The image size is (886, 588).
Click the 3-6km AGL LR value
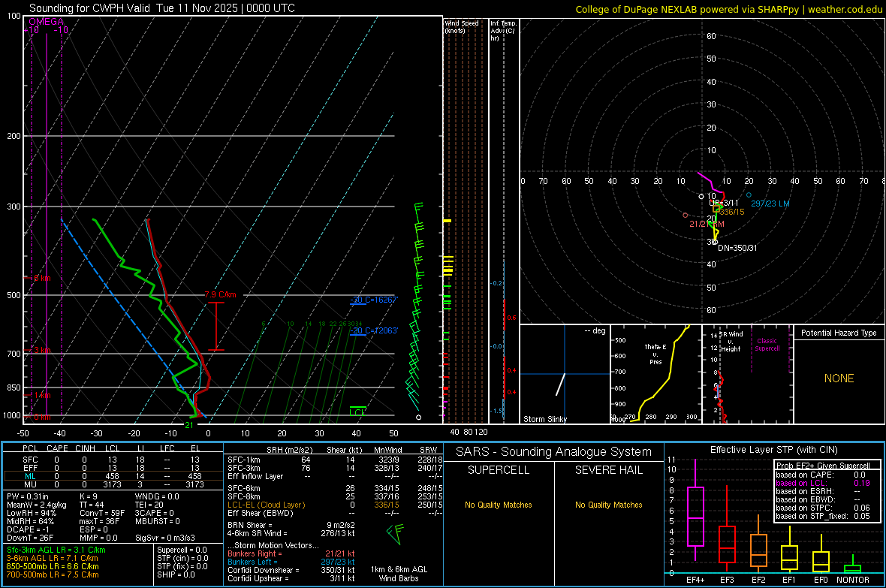[x=52, y=558]
